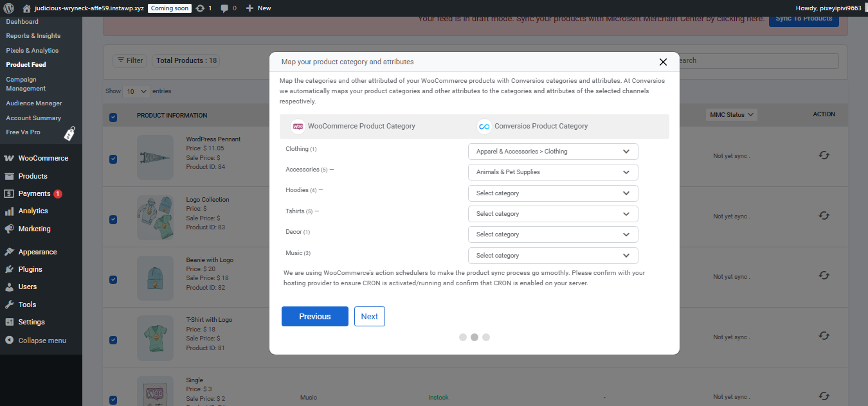Open the Products sidebar menu
868x406 pixels.
pyautogui.click(x=41, y=176)
